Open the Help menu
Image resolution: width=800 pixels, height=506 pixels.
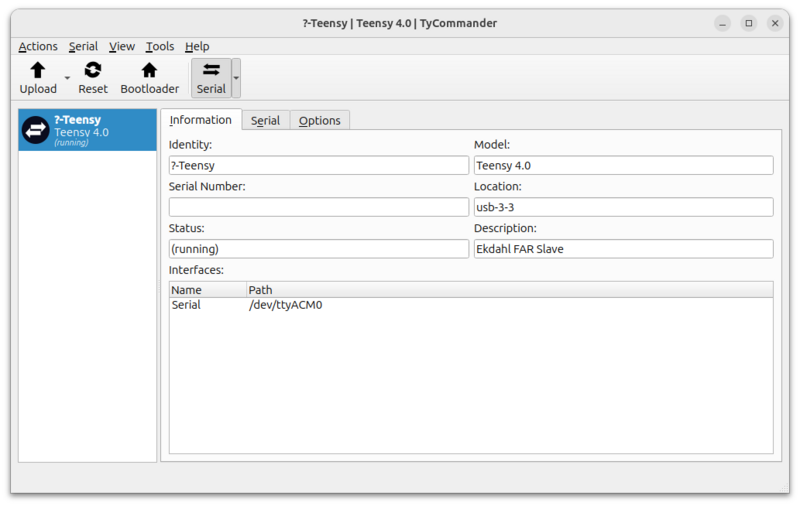(197, 46)
